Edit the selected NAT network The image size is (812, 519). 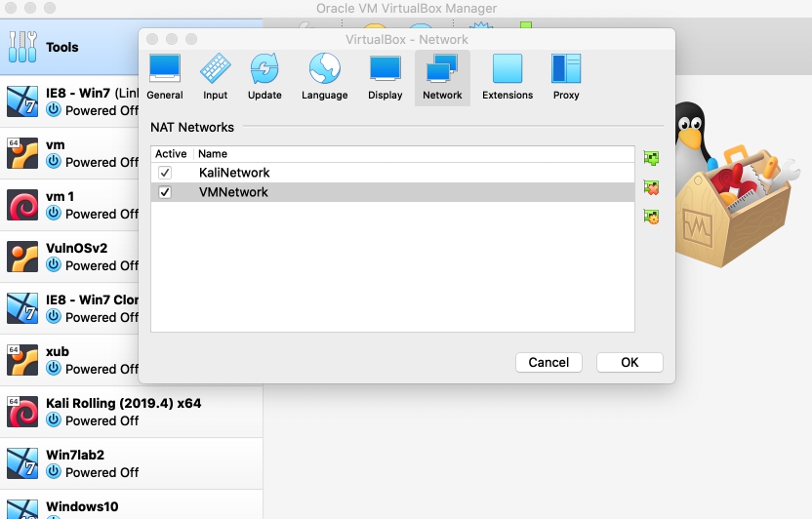pyautogui.click(x=652, y=217)
